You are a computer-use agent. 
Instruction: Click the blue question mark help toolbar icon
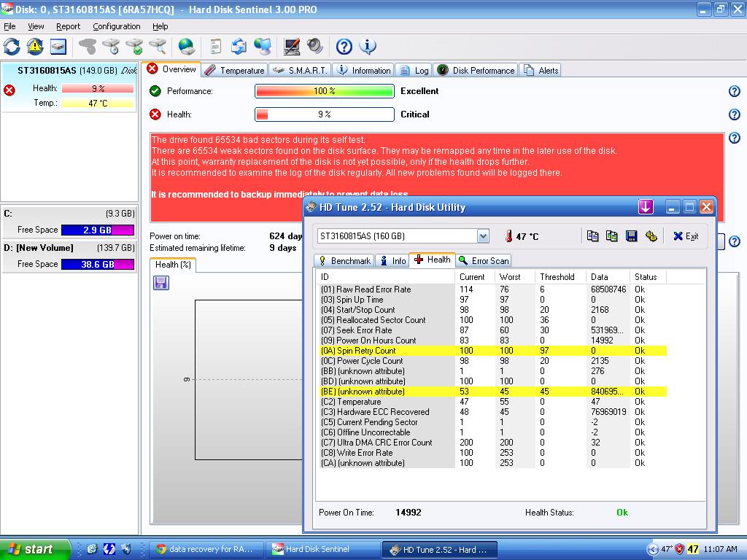click(x=344, y=47)
